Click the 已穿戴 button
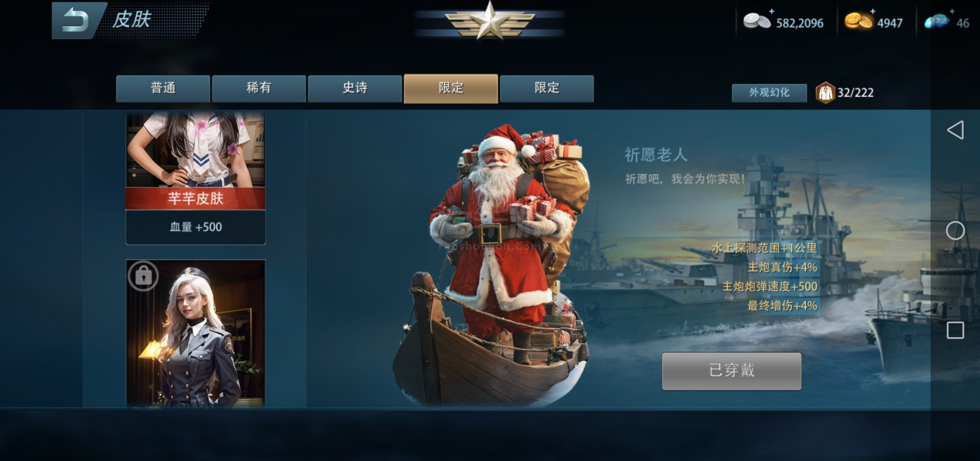The height and width of the screenshot is (461, 980). click(x=731, y=371)
